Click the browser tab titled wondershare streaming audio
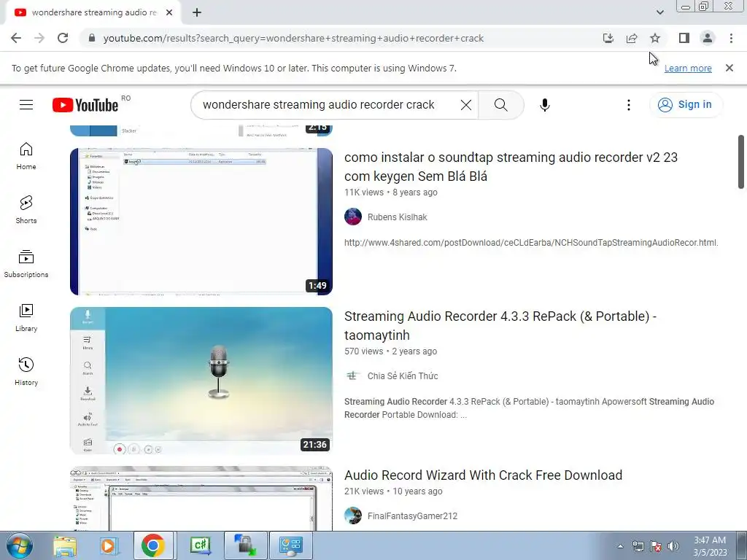The image size is (747, 560). 94,13
